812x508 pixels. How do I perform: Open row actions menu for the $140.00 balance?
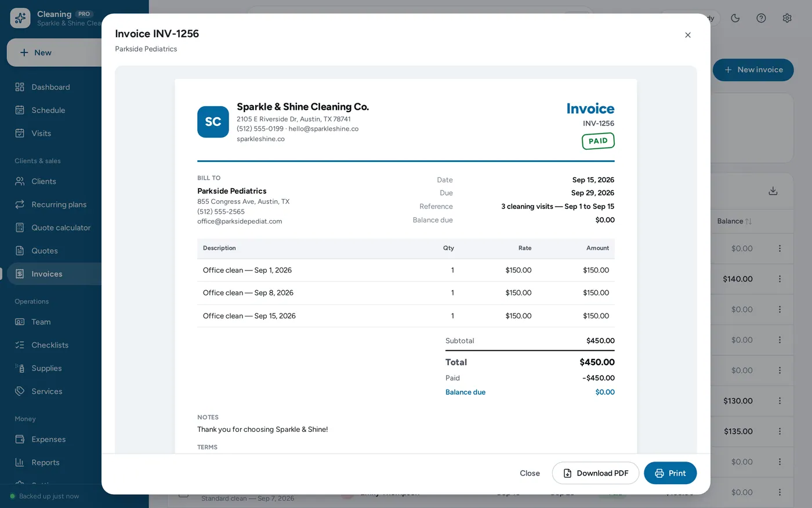point(780,279)
